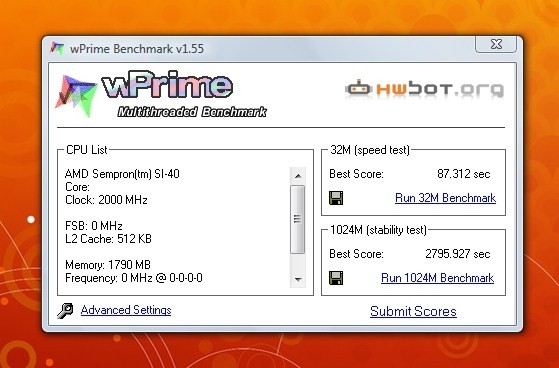Click the wrench icon beside Advanced Settings
559x368 pixels.
pos(65,311)
